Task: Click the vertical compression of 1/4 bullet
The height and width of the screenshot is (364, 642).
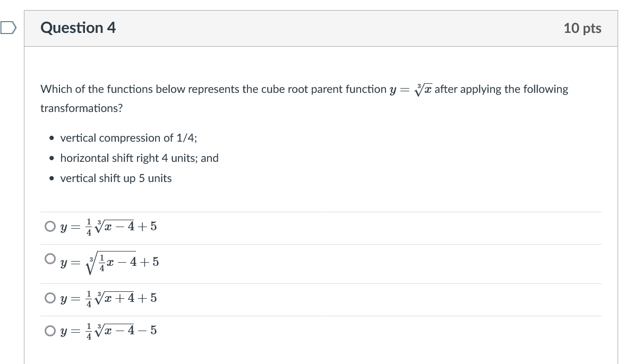Action: [129, 138]
